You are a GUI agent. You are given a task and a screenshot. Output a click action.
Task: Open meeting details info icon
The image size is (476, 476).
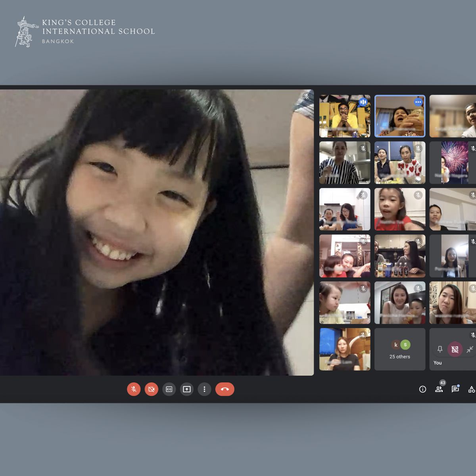coord(422,389)
